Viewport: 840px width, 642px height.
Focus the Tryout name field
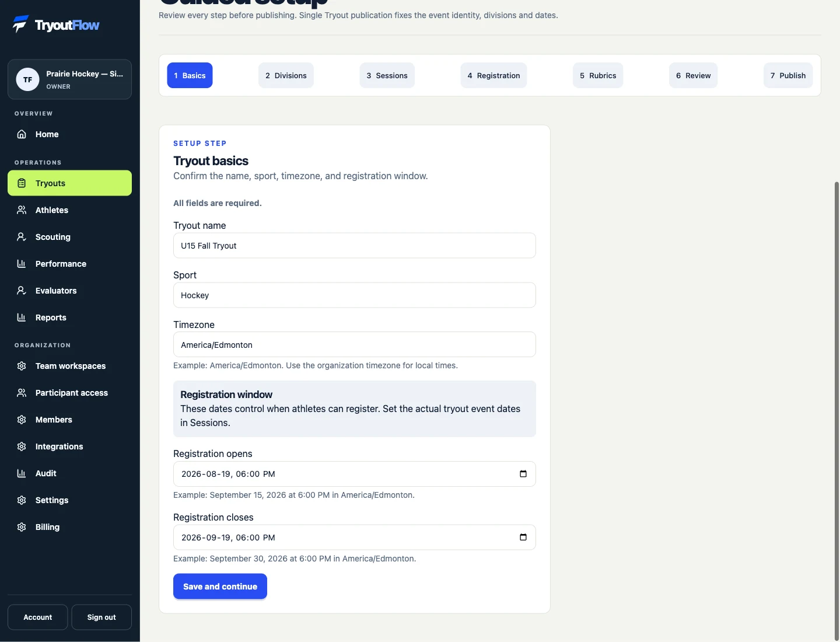coord(355,246)
